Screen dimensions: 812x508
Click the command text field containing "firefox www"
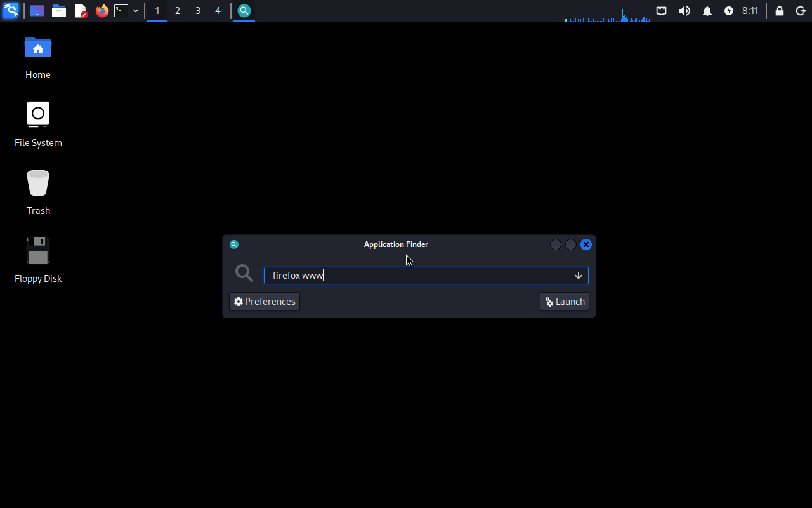click(x=419, y=276)
